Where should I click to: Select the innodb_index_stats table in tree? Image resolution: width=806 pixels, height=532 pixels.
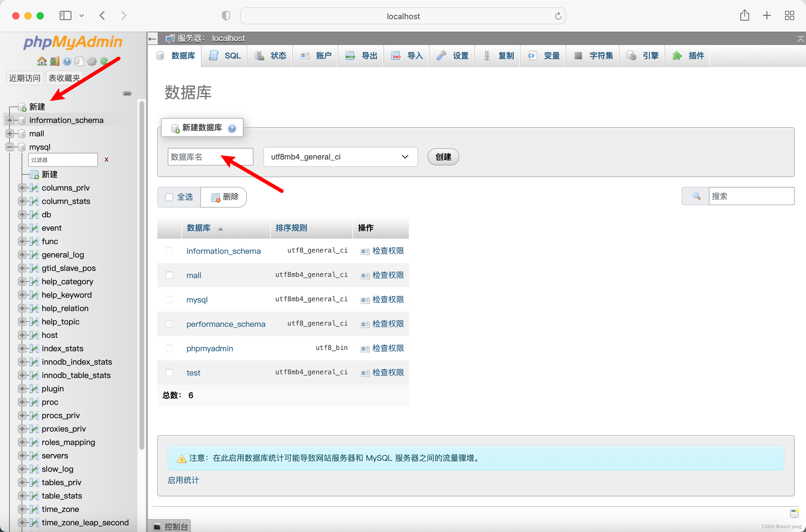[x=77, y=362]
